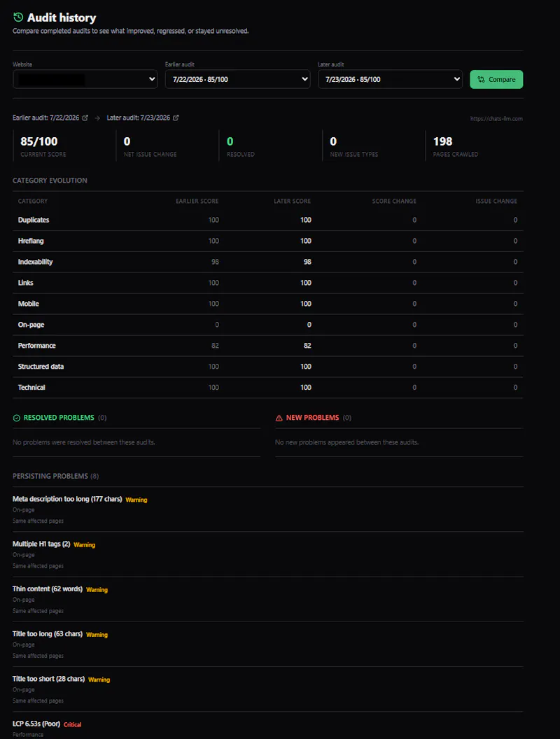Click the Indexability category row label

click(36, 262)
